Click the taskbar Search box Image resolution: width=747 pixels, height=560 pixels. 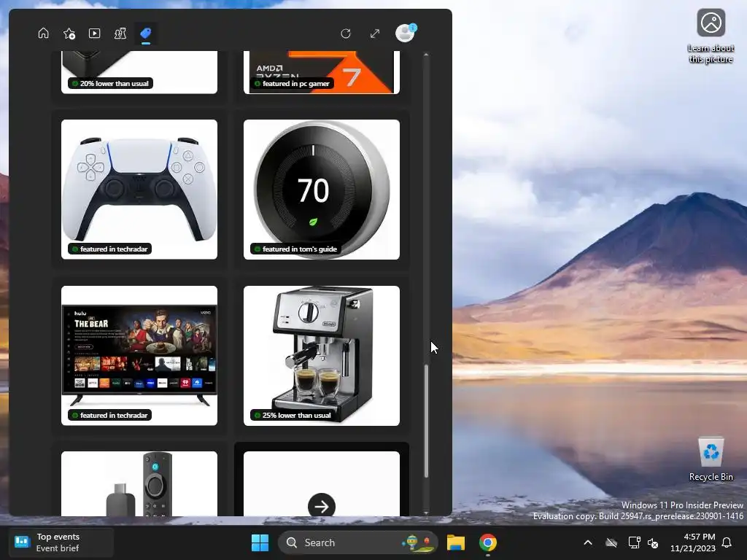tap(357, 542)
